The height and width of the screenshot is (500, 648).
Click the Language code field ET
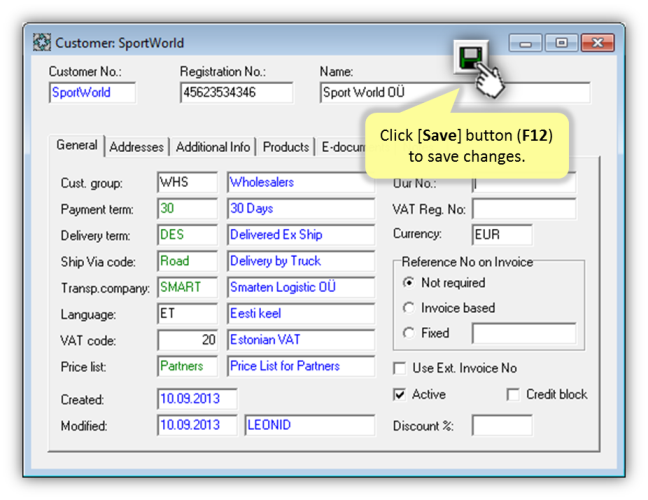coord(188,314)
